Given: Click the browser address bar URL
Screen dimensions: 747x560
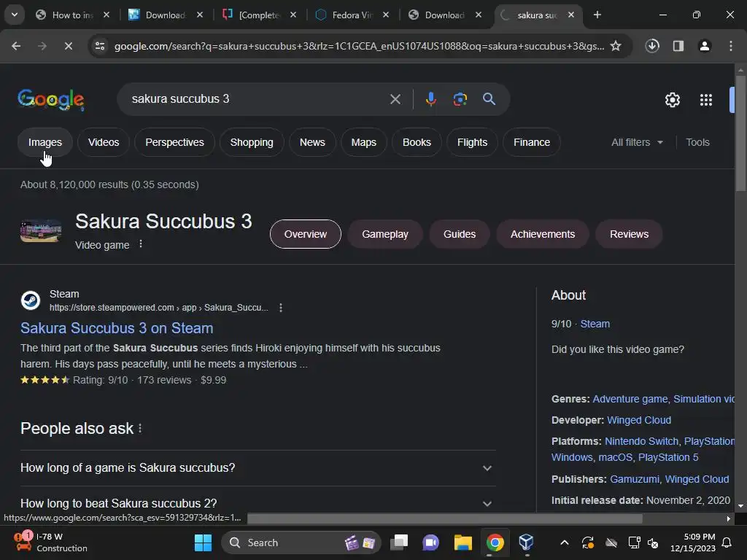Looking at the screenshot, I should pos(359,46).
